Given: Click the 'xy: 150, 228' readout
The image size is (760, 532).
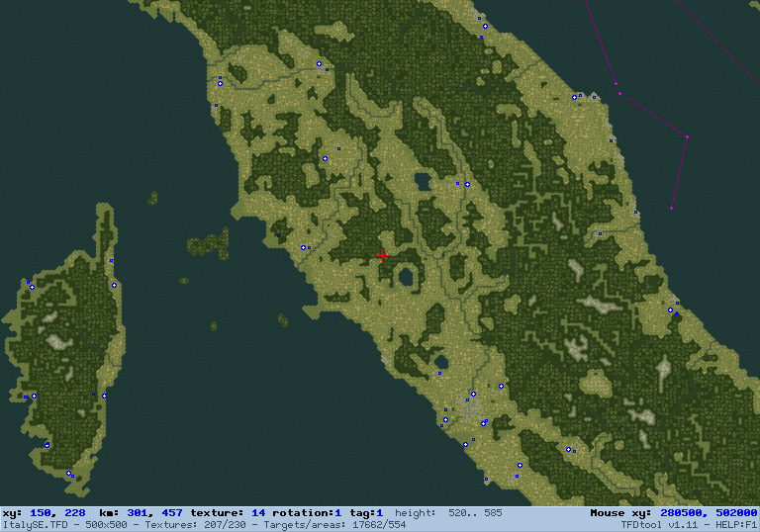Looking at the screenshot, I should [x=45, y=512].
